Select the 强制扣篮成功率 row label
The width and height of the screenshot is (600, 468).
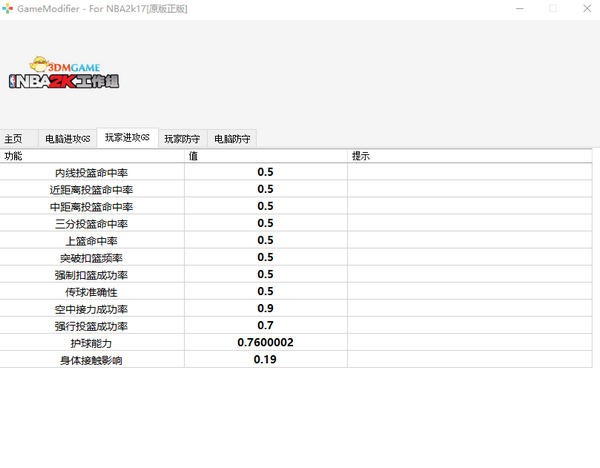[x=91, y=275]
